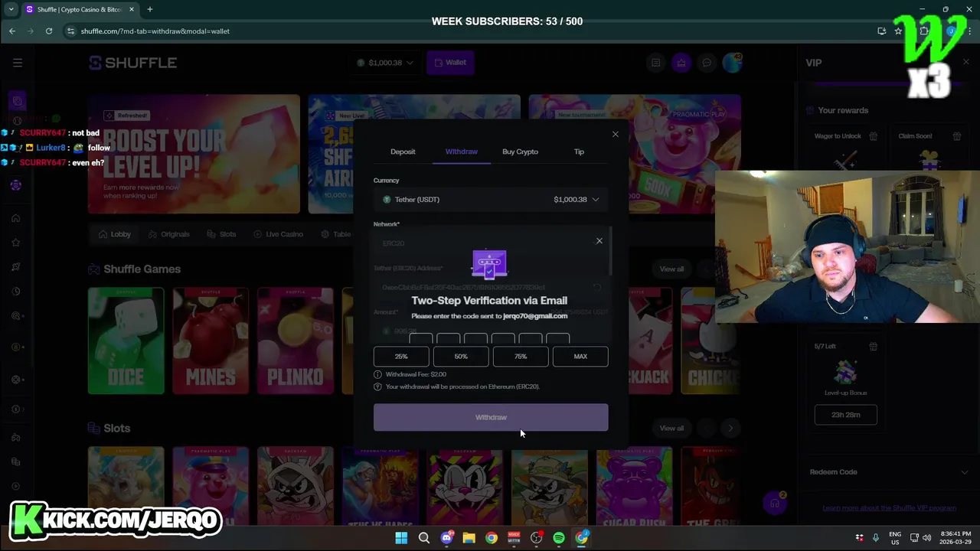980x551 pixels.
Task: Open File Explorer from the taskbar
Action: tap(469, 538)
